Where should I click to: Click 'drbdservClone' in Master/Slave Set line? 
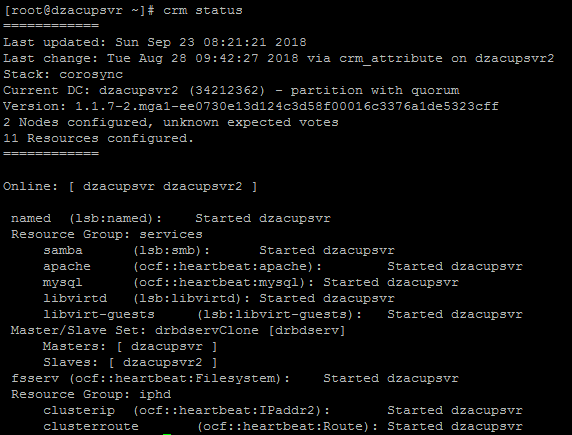[x=206, y=331]
